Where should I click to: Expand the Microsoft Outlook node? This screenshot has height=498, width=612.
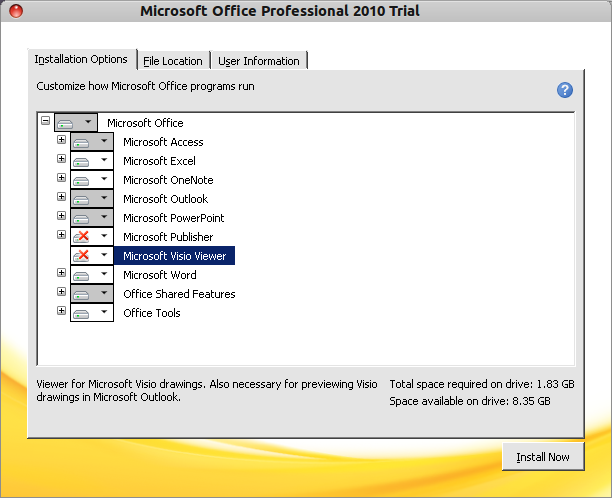(61, 196)
